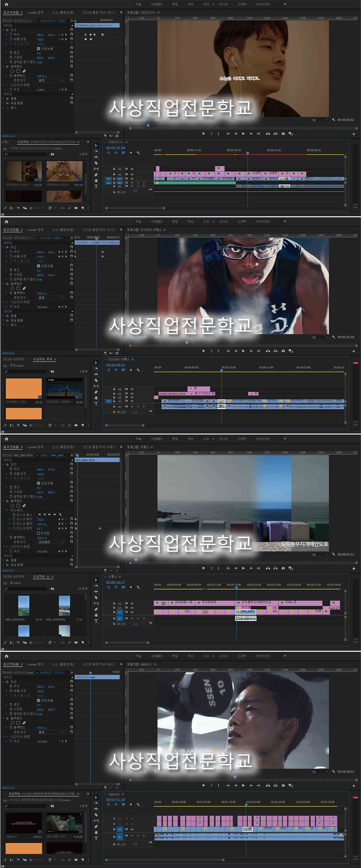Screen dimensions: 361x868
Task: Collapse the Motion effect in the 00:00:09:02 effect controls
Action: coord(4,247)
